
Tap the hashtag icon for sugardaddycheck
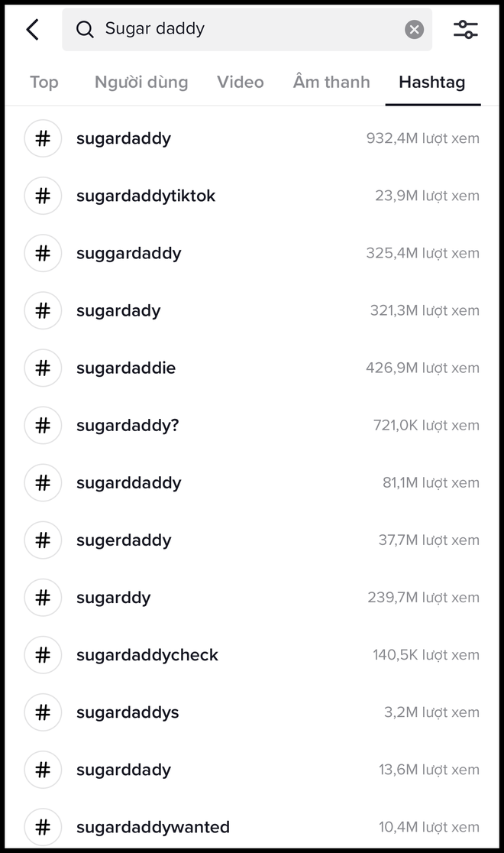click(x=43, y=655)
